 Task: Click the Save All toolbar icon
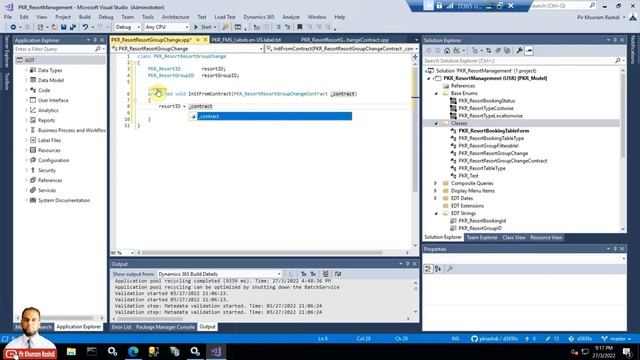(x=73, y=27)
